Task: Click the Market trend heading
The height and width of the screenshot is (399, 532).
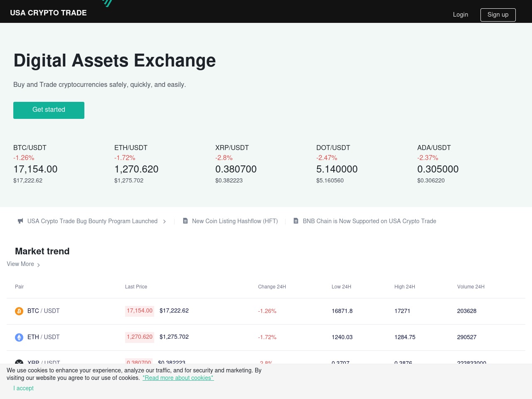Action: click(42, 251)
